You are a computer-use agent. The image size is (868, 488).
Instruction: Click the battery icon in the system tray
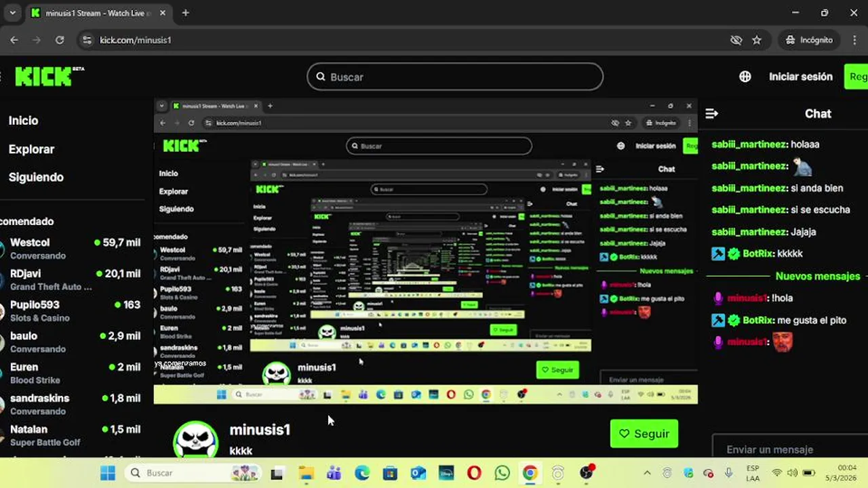(808, 473)
